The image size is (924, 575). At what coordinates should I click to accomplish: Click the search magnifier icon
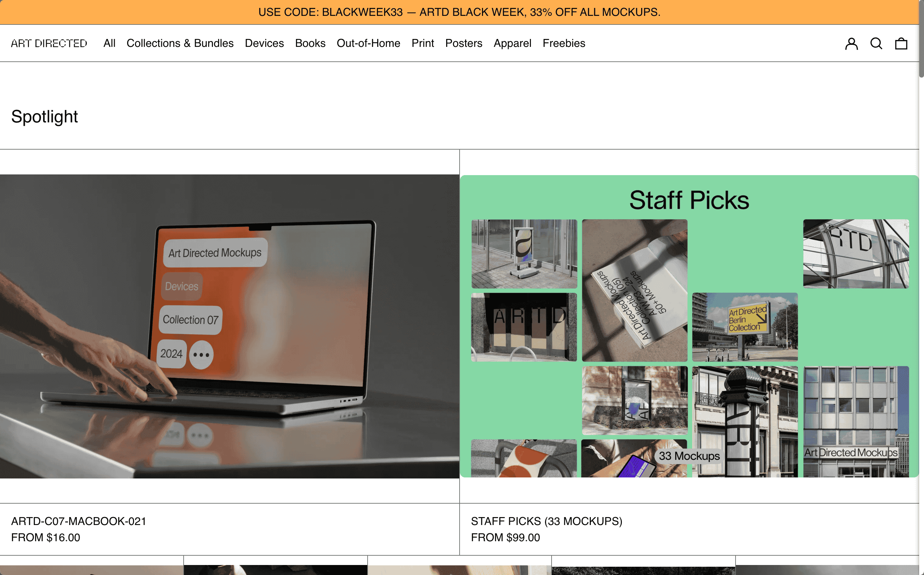876,44
